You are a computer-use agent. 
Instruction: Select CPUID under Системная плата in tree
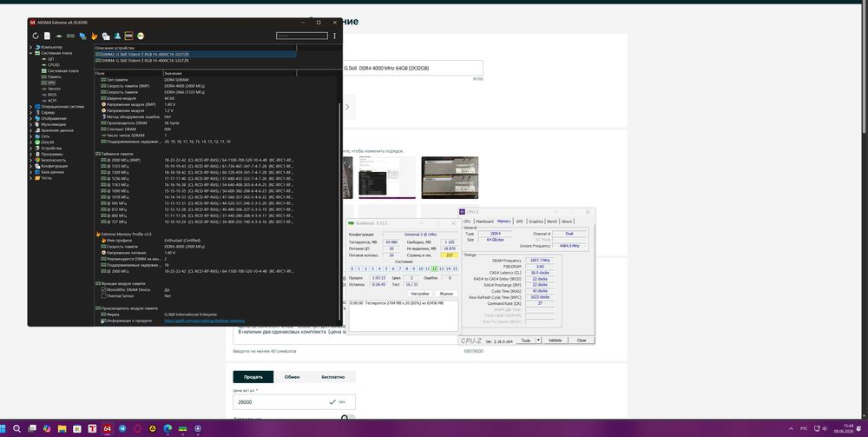(x=54, y=65)
